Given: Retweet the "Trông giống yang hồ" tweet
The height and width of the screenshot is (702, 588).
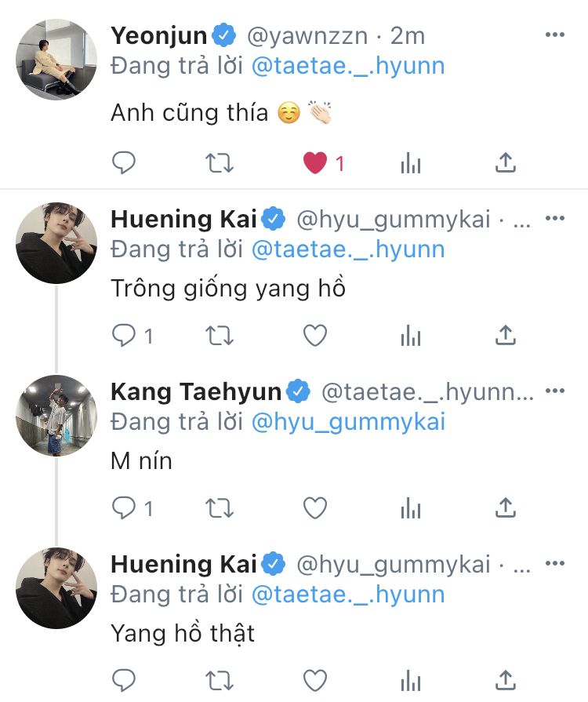Looking at the screenshot, I should [219, 336].
